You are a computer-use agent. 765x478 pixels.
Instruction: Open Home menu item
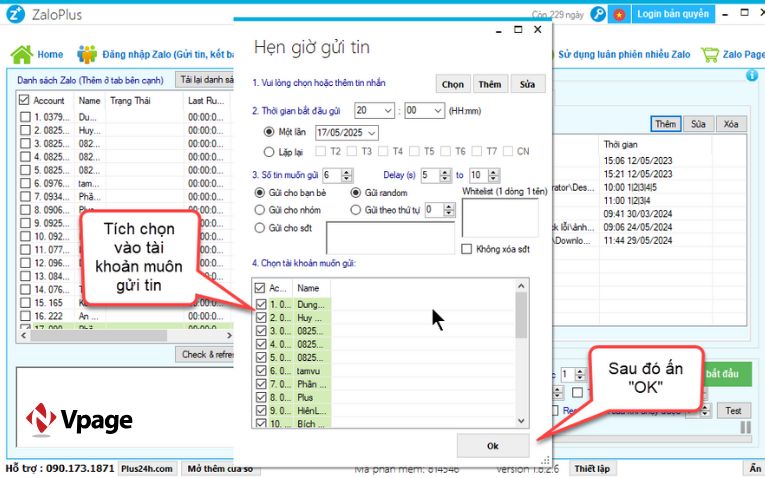click(x=50, y=55)
